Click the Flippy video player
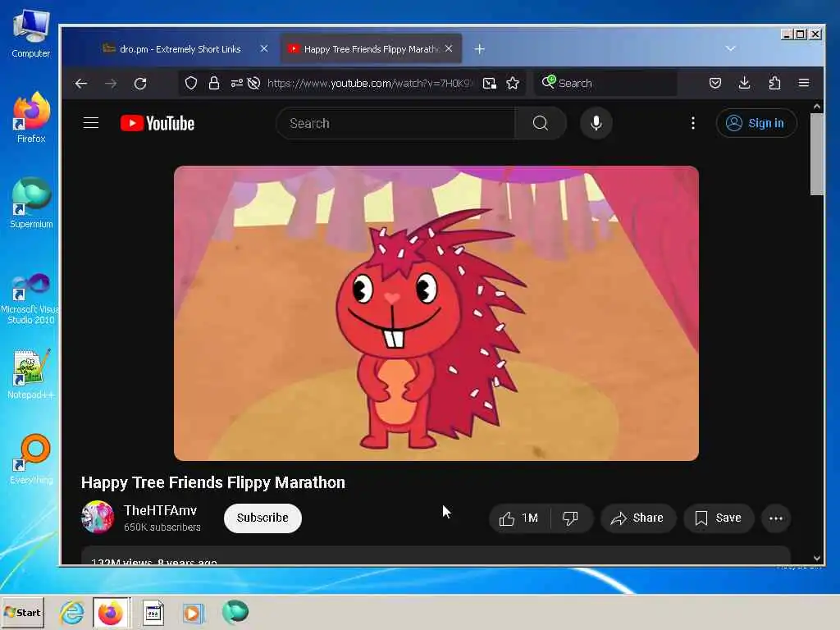 (436, 313)
